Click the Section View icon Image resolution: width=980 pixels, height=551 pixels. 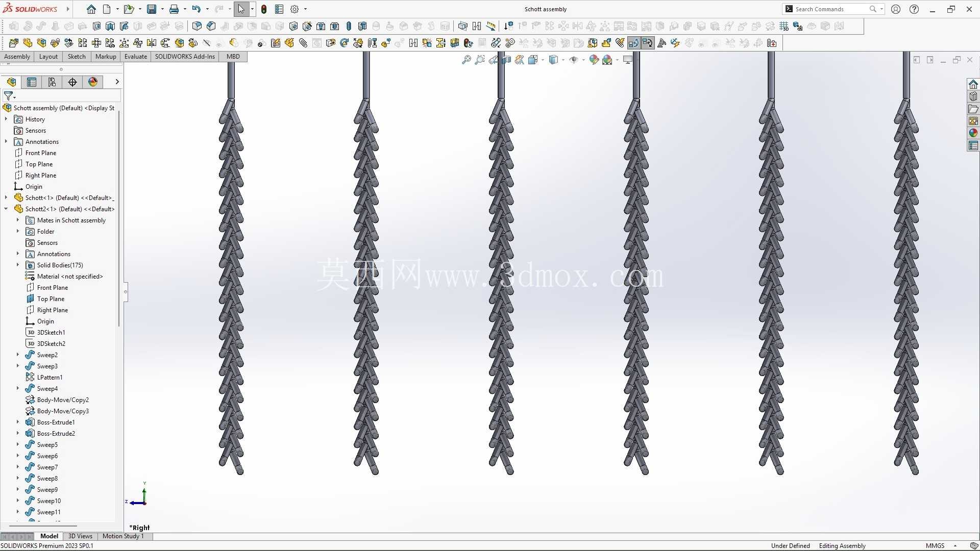506,60
